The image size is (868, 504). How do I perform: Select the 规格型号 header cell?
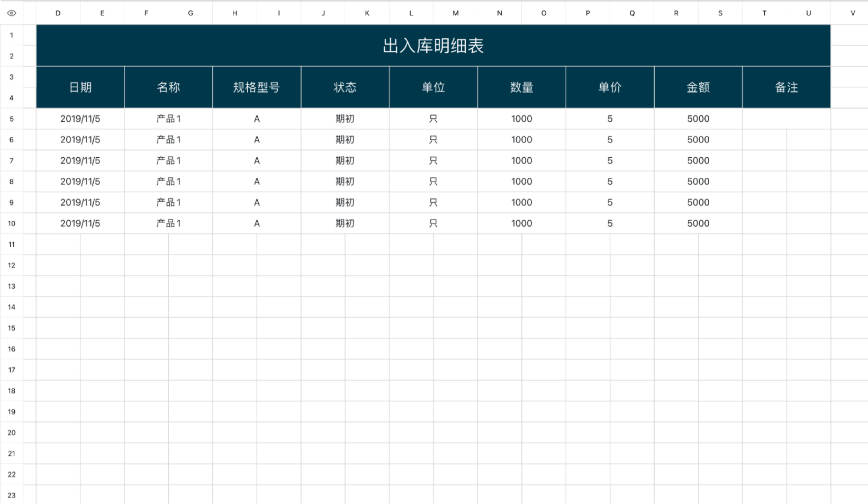tap(257, 87)
